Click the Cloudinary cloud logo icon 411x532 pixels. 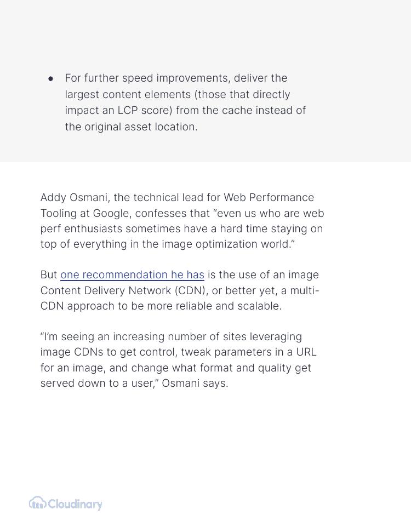(37, 503)
